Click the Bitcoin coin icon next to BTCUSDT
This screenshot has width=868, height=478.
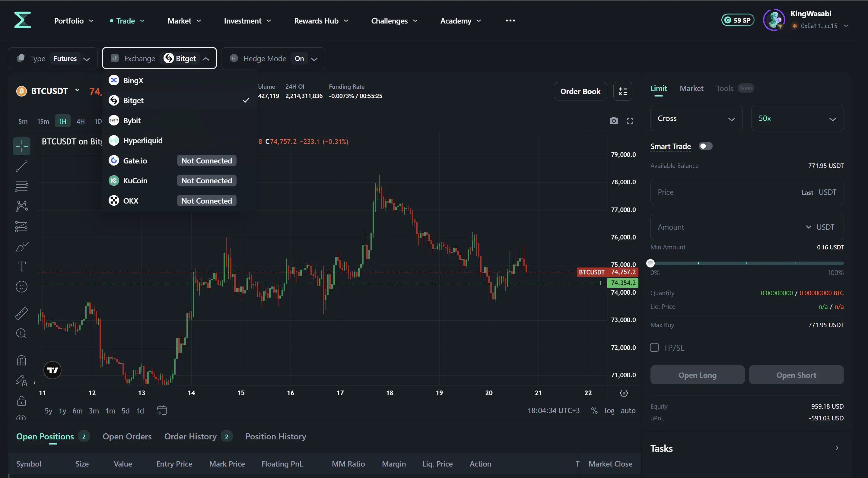click(x=21, y=91)
